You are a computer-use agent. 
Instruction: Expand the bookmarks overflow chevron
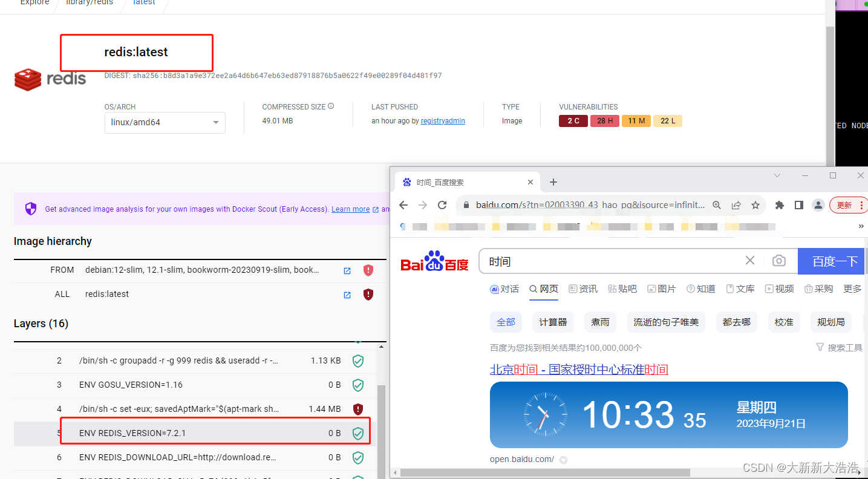[x=861, y=226]
